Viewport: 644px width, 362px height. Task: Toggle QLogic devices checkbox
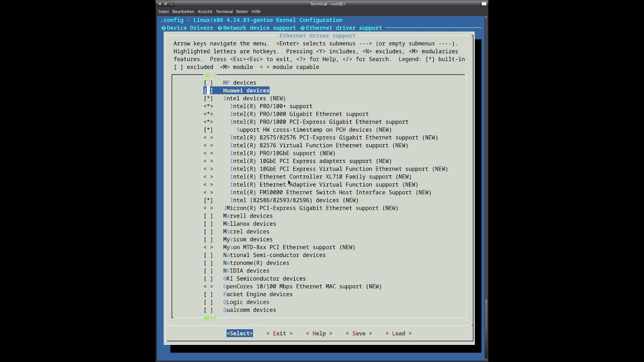pos(208,302)
